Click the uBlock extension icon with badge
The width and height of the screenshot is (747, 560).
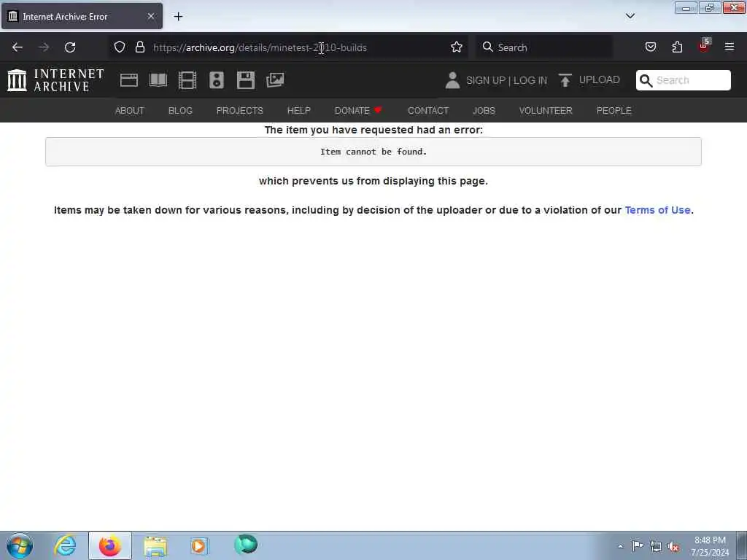[x=704, y=46]
